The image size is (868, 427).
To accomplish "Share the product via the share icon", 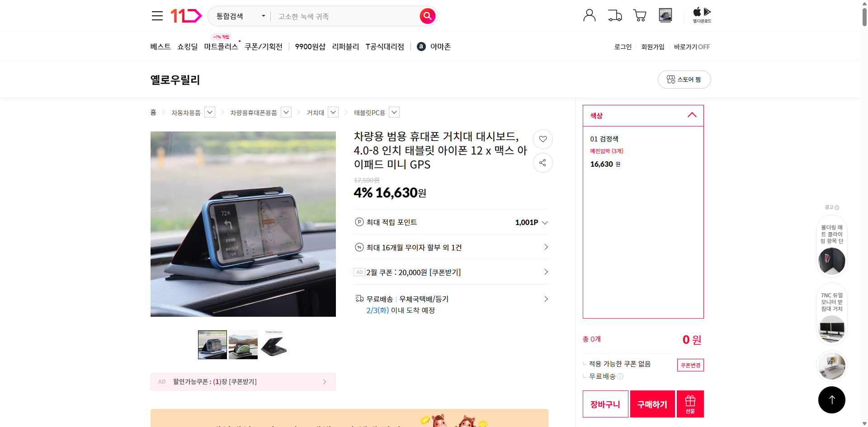I will pyautogui.click(x=542, y=163).
